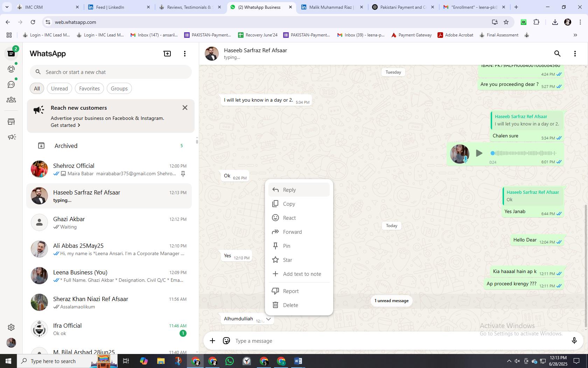Open the Windows Start menu

pyautogui.click(x=8, y=361)
